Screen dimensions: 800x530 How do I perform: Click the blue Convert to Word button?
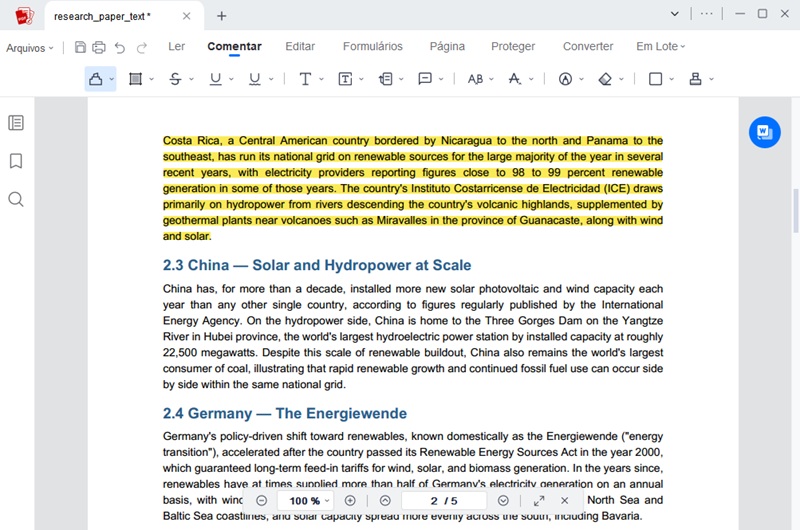click(x=765, y=132)
